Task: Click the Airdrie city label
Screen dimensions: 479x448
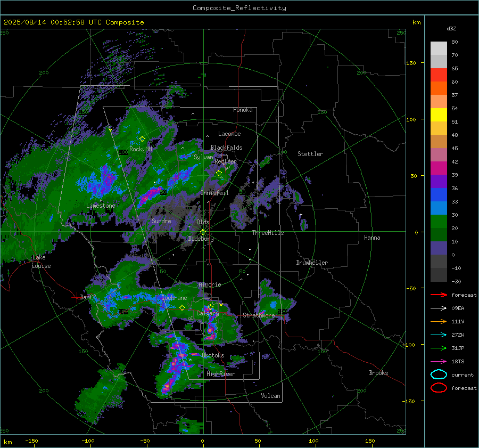Action: [x=210, y=284]
